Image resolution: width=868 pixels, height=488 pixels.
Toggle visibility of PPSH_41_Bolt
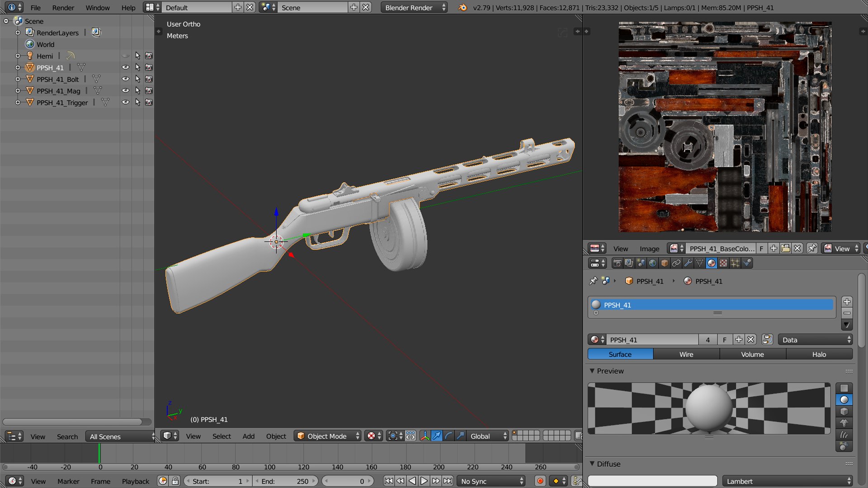coord(125,79)
